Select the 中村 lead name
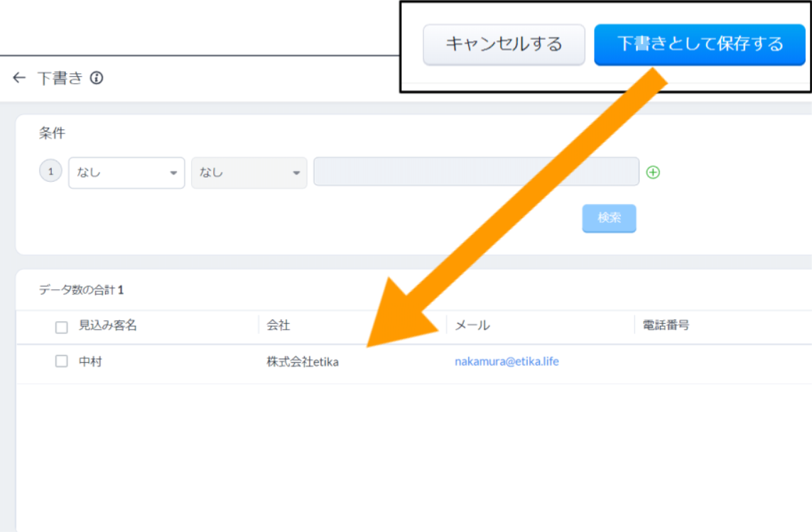 [90, 362]
